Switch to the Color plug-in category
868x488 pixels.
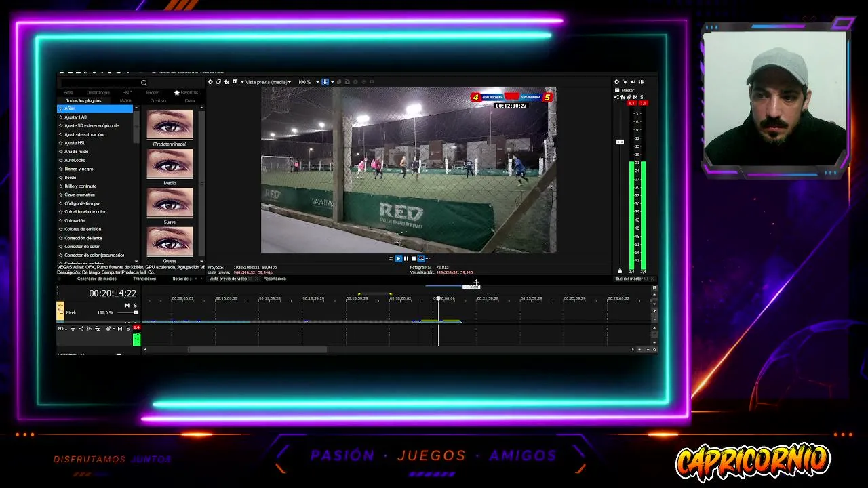coord(190,100)
